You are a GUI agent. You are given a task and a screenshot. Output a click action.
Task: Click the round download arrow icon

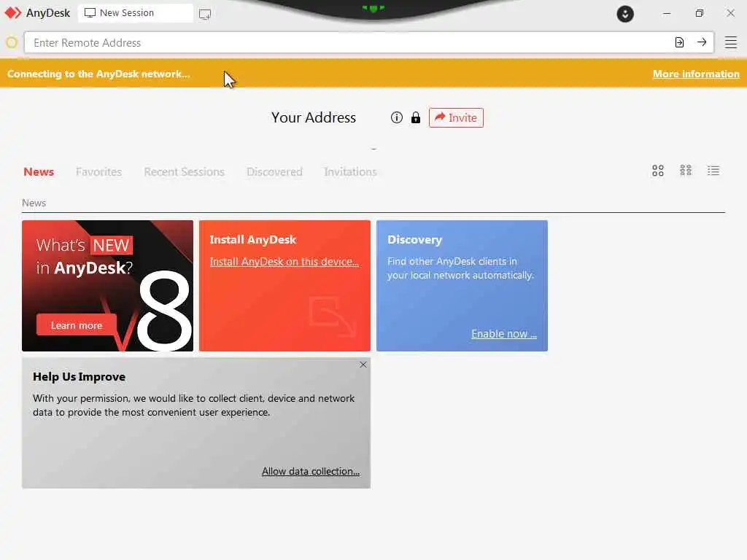tap(625, 14)
